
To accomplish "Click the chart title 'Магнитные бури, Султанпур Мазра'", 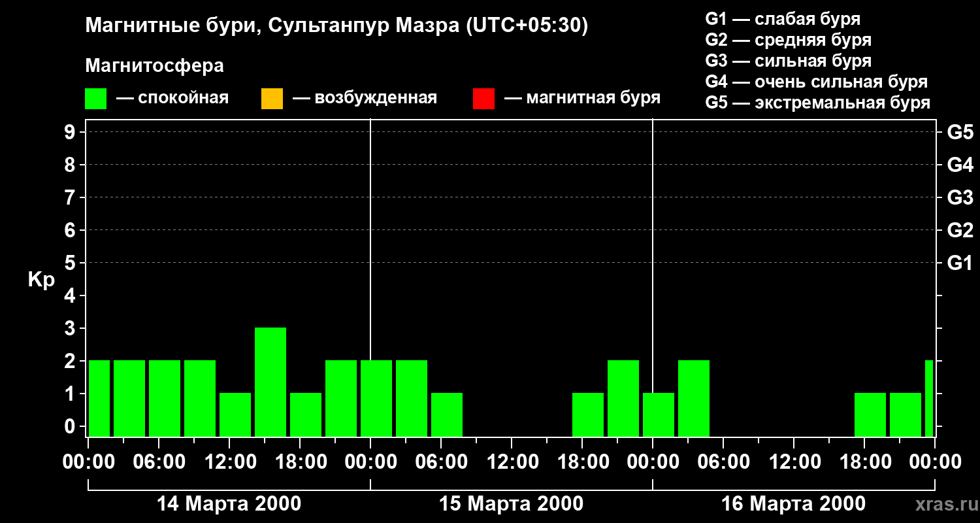I will click(336, 26).
